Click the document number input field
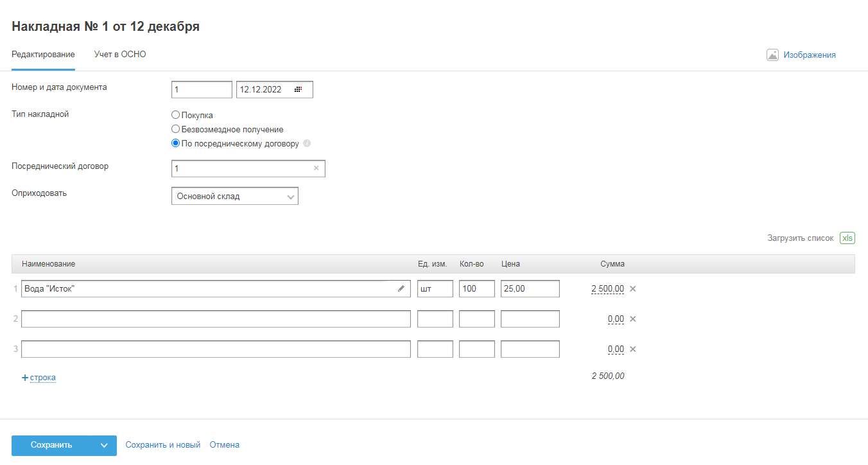The width and height of the screenshot is (868, 465). (x=202, y=90)
